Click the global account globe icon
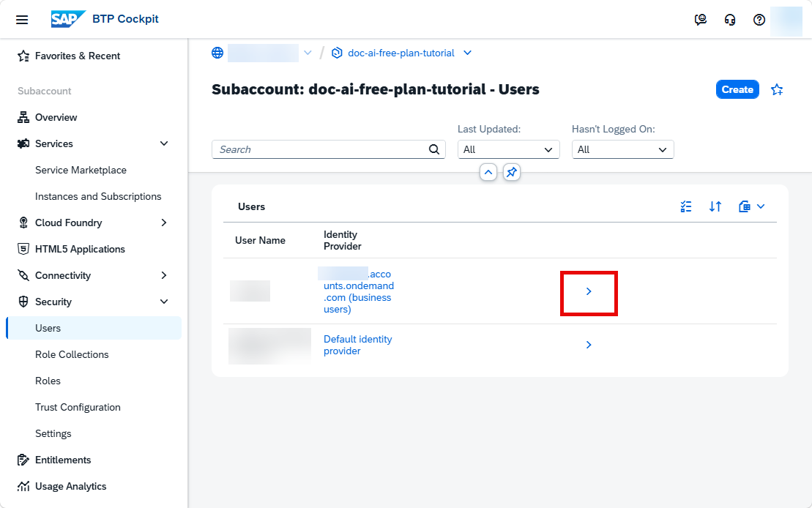Image resolution: width=812 pixels, height=508 pixels. point(217,53)
